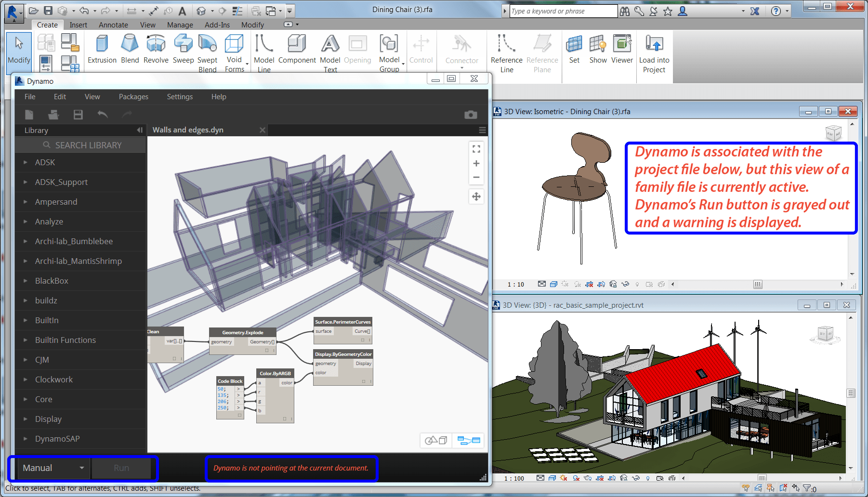Switch to the Insert ribbon tab
This screenshot has height=497, width=868.
79,25
